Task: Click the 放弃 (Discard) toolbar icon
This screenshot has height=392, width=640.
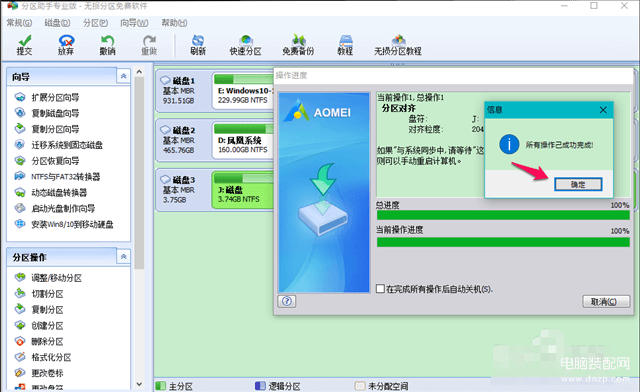Action: 66,45
